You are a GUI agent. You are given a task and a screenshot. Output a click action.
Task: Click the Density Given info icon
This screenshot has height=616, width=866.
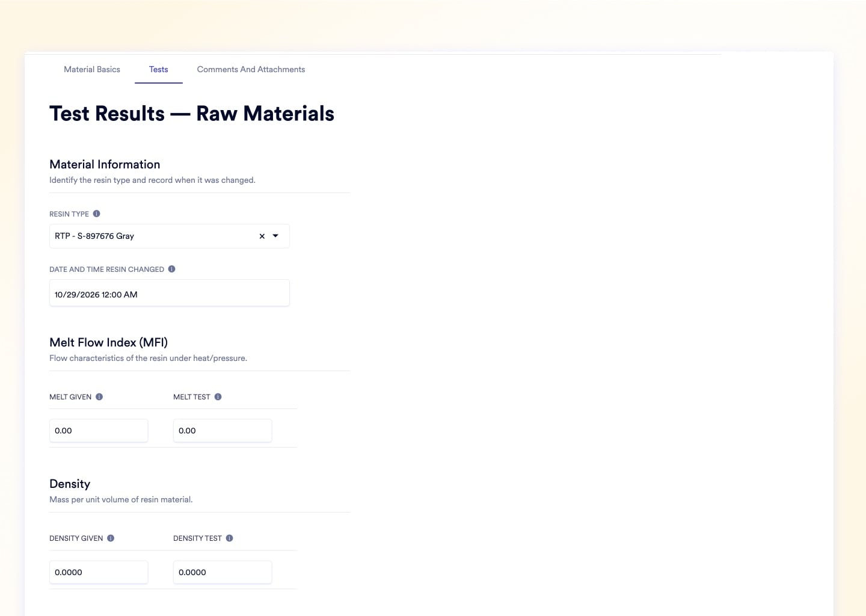[111, 538]
